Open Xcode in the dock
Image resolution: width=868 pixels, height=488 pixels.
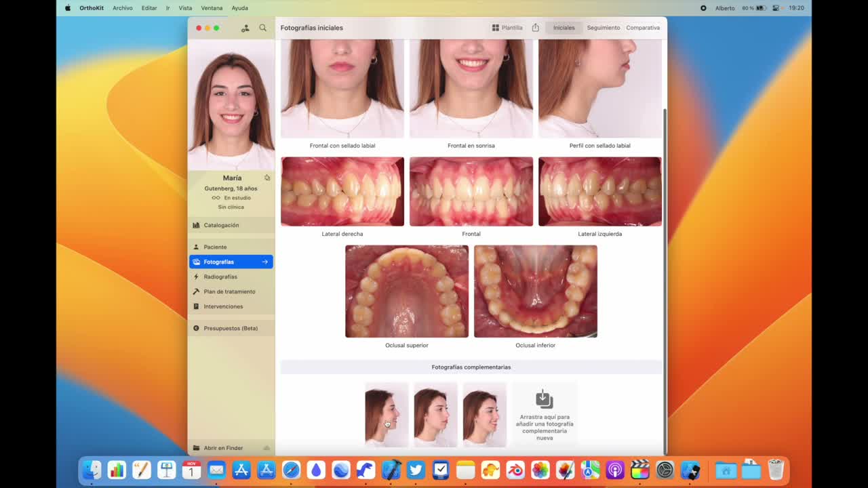pos(391,470)
